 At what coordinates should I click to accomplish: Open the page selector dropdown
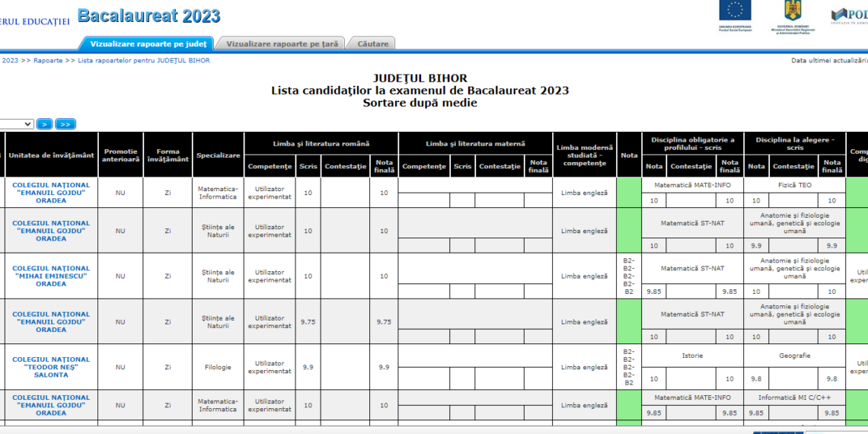pyautogui.click(x=17, y=124)
